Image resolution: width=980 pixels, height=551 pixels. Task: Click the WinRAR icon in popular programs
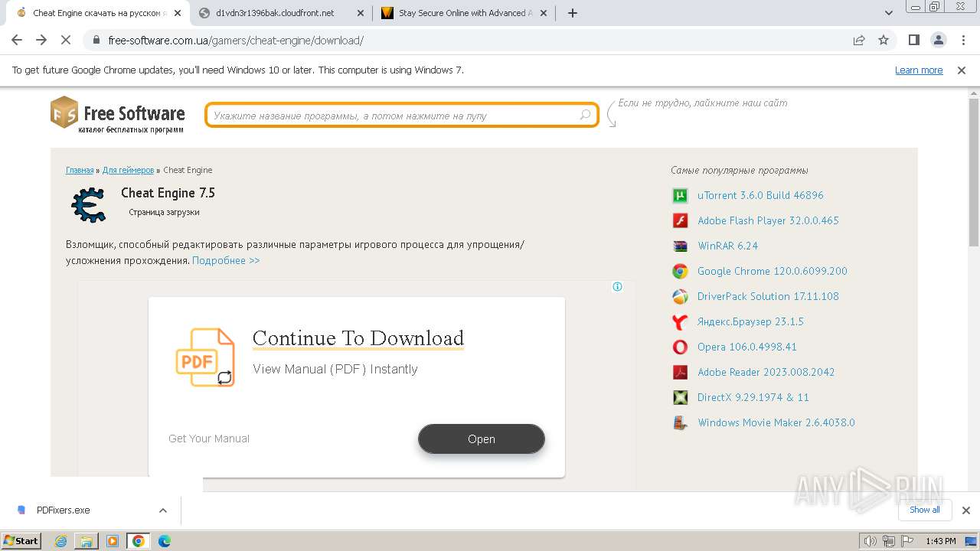680,246
